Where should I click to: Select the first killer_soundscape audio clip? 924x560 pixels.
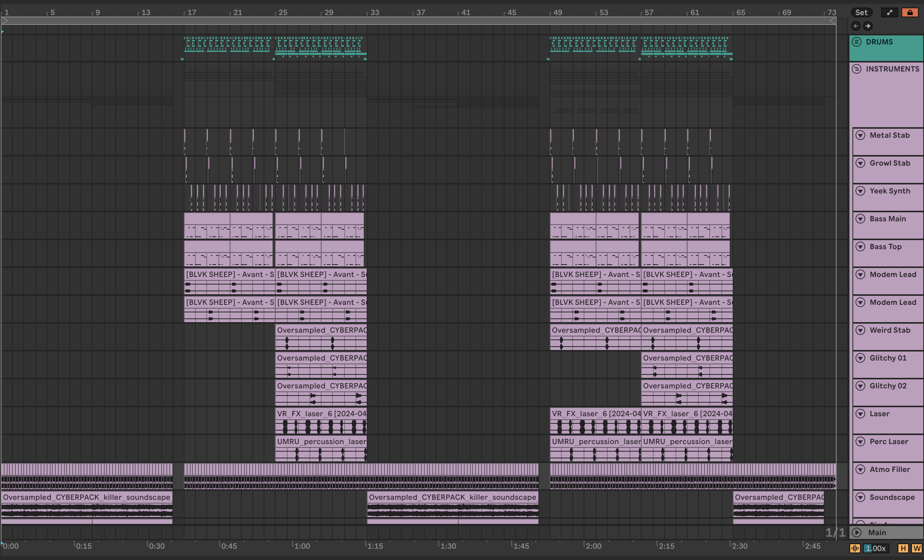click(87, 498)
